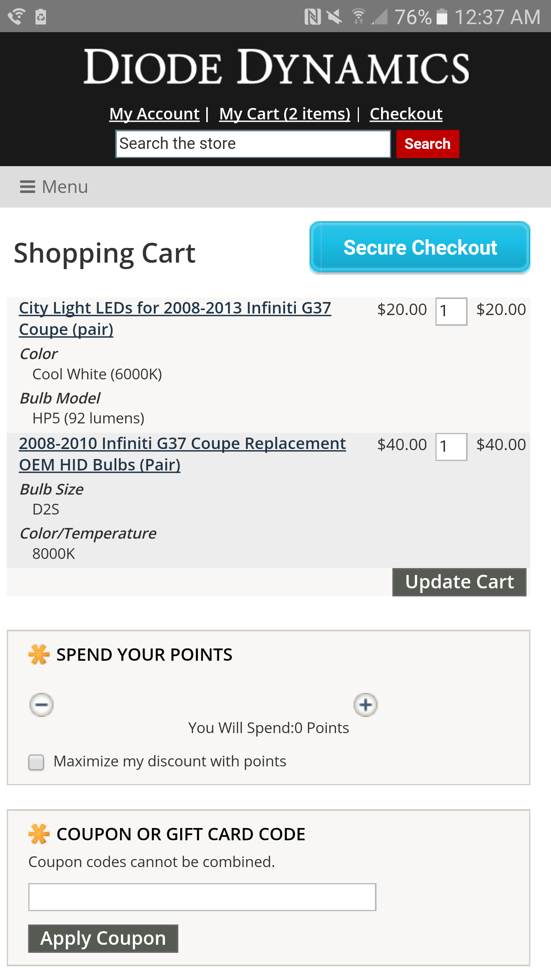Click the plus points increase icon
551x980 pixels.
[x=365, y=705]
